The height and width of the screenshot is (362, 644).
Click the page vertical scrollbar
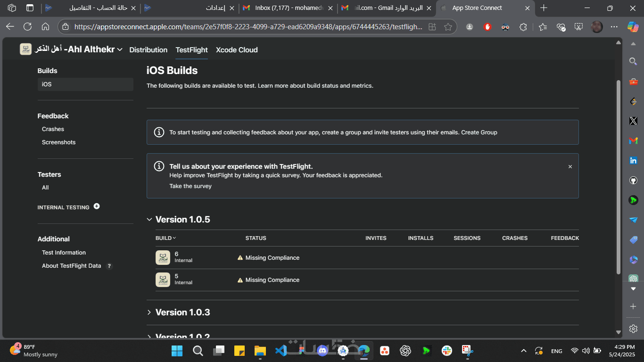pyautogui.click(x=619, y=177)
